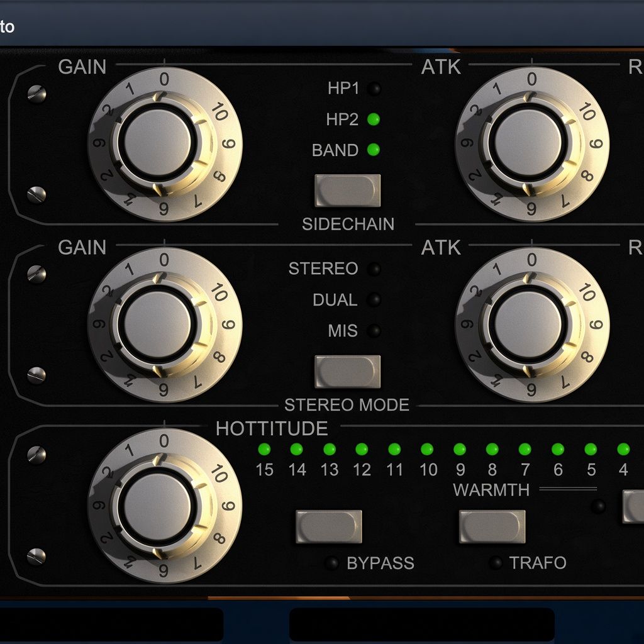This screenshot has height=644, width=644.
Task: Click the DUAL text label
Action: pyautogui.click(x=335, y=300)
